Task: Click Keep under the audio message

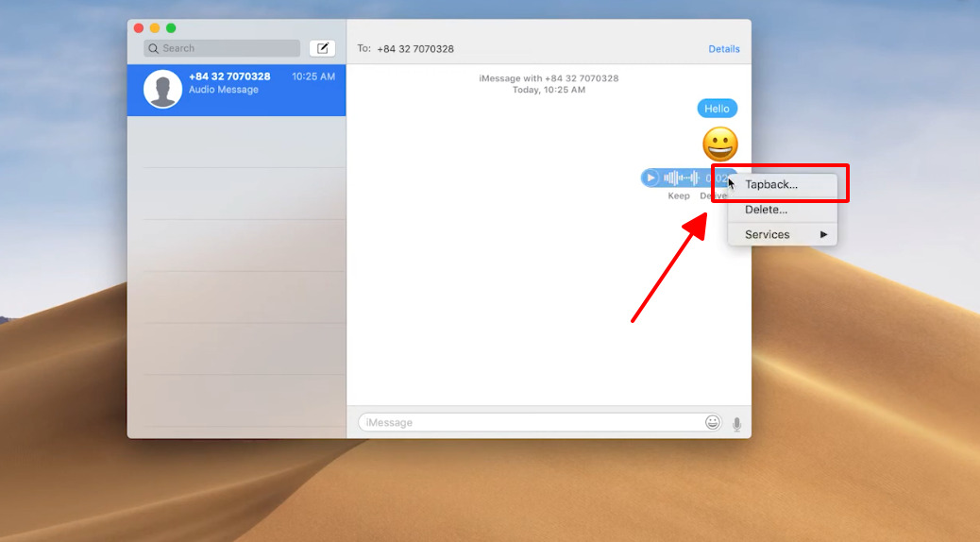Action: coord(679,195)
